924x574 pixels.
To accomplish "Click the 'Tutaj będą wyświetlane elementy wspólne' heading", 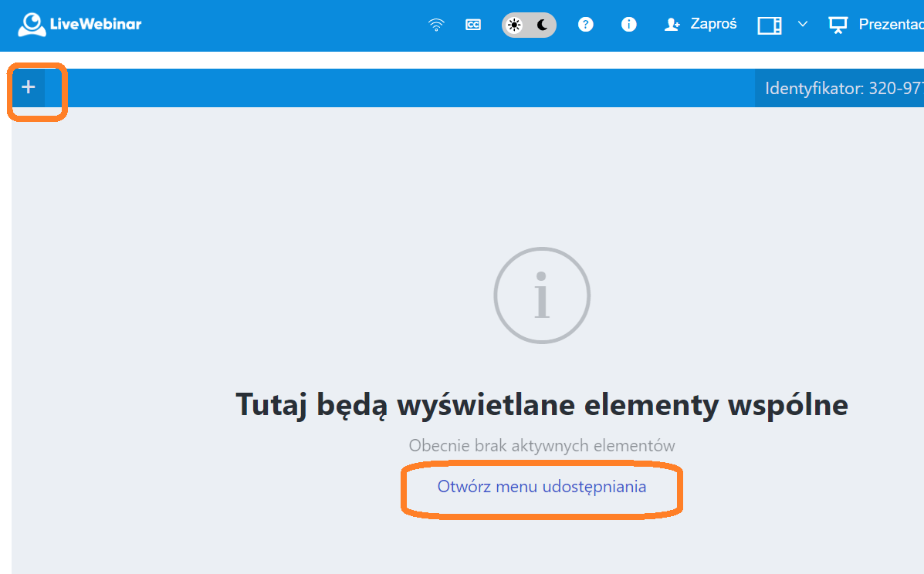I will point(541,404).
